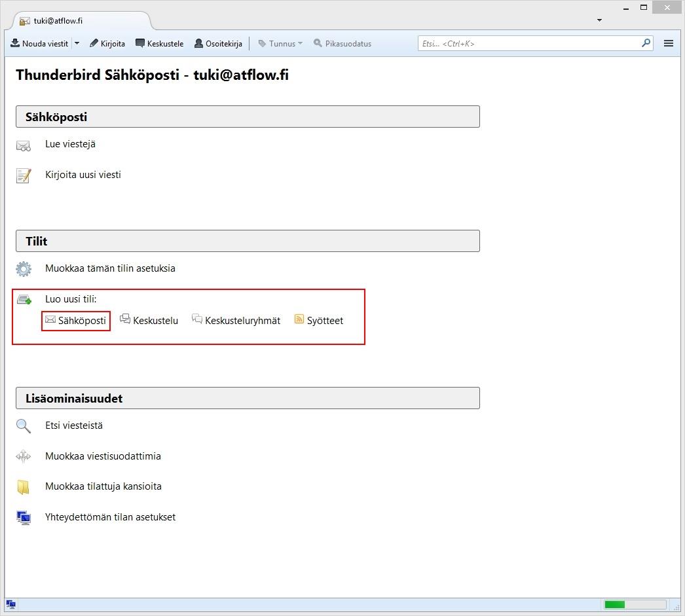
Task: Click the mail icon on the tuki@atflow.fi tab
Action: point(24,21)
